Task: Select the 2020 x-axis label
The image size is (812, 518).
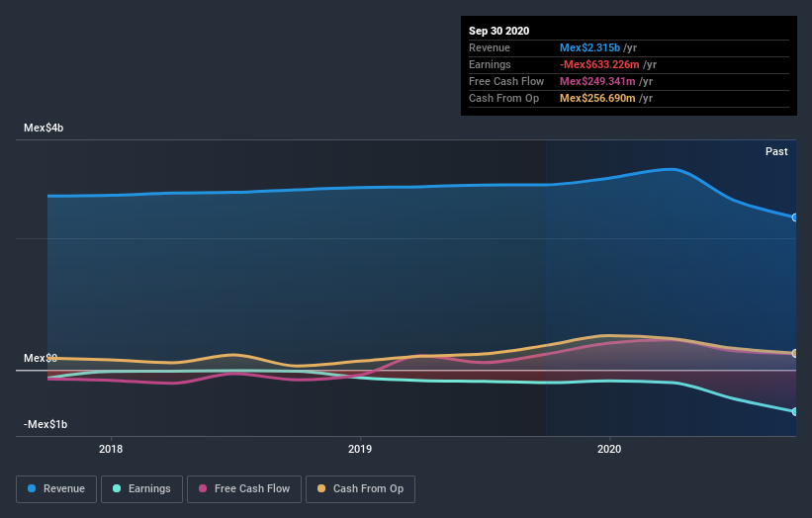Action: (x=609, y=449)
